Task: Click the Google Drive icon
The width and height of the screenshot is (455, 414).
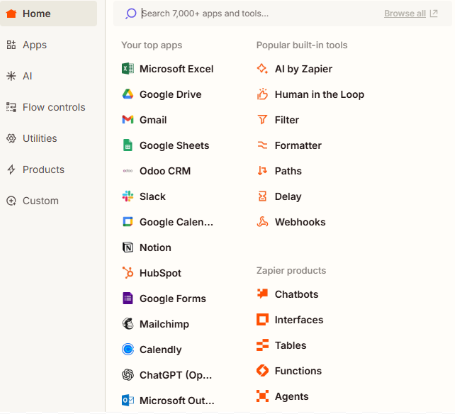Action: [128, 94]
